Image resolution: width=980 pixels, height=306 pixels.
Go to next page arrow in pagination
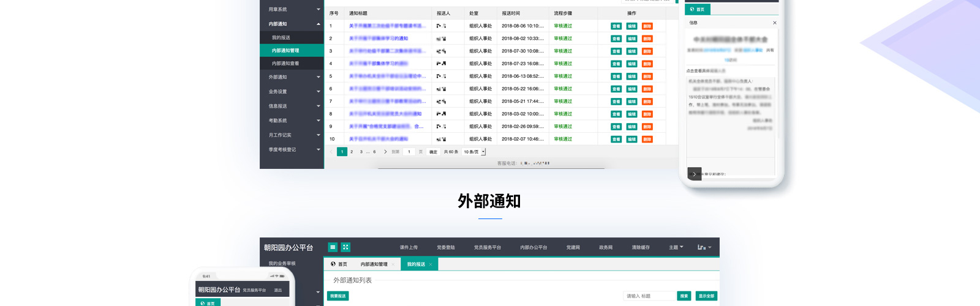(385, 152)
